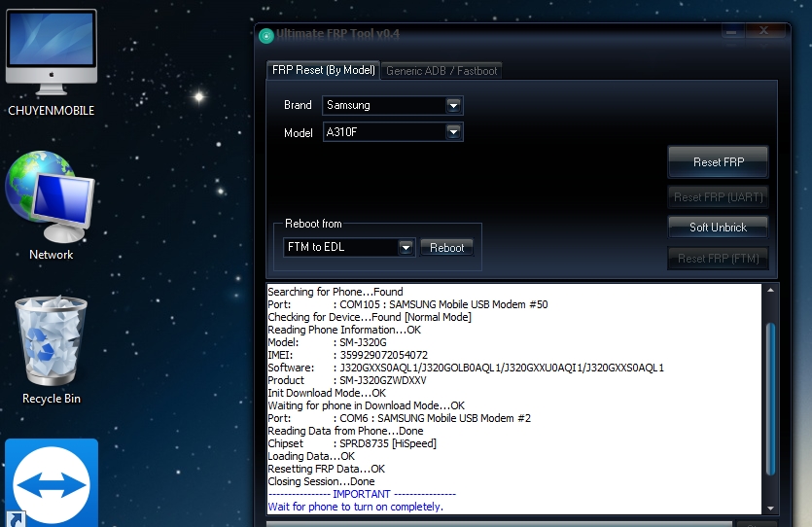Screen dimensions: 812x527
Task: Click the log scrollbar down arrow
Action: [x=770, y=509]
